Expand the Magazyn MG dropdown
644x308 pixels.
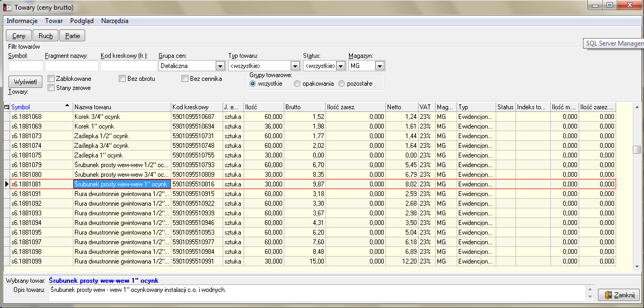tap(380, 66)
